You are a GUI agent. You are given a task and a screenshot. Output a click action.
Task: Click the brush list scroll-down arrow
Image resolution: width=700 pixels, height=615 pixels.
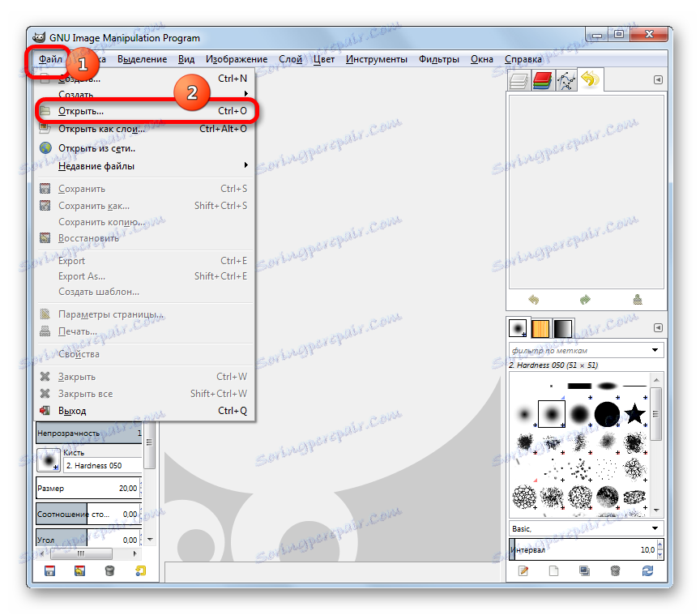pyautogui.click(x=656, y=510)
